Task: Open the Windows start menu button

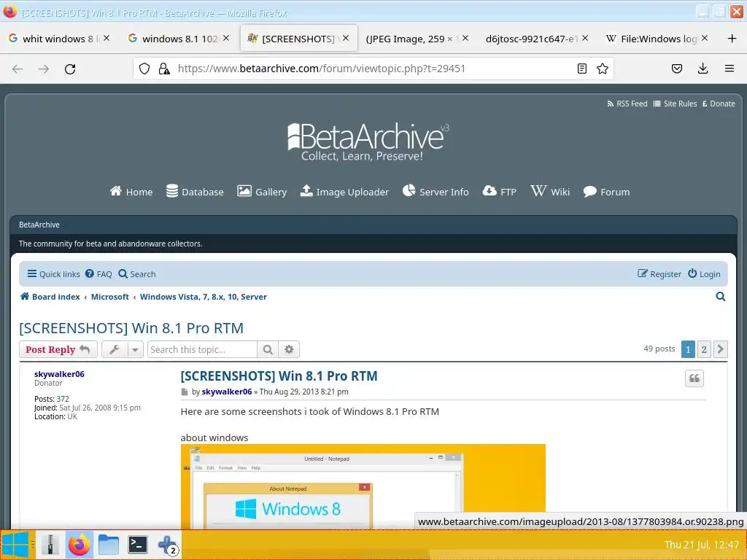Action: (15, 545)
